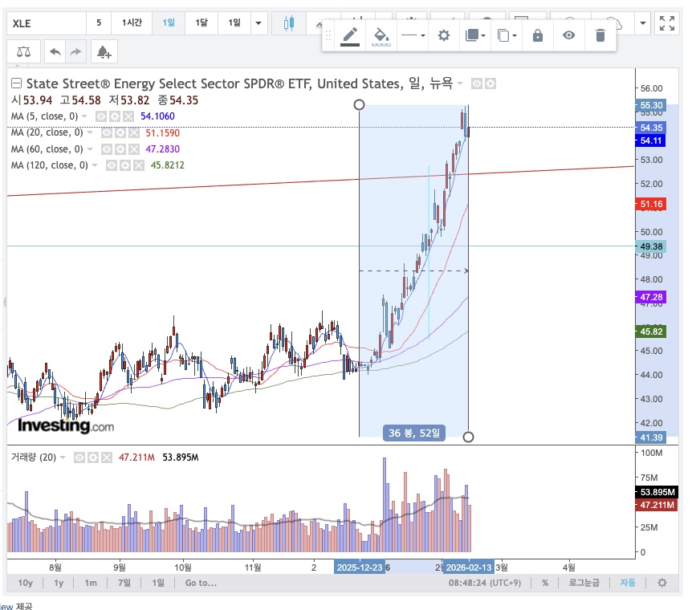Image resolution: width=700 pixels, height=610 pixels.
Task: Zoom to 1일 range in bottom bar
Action: [x=158, y=583]
